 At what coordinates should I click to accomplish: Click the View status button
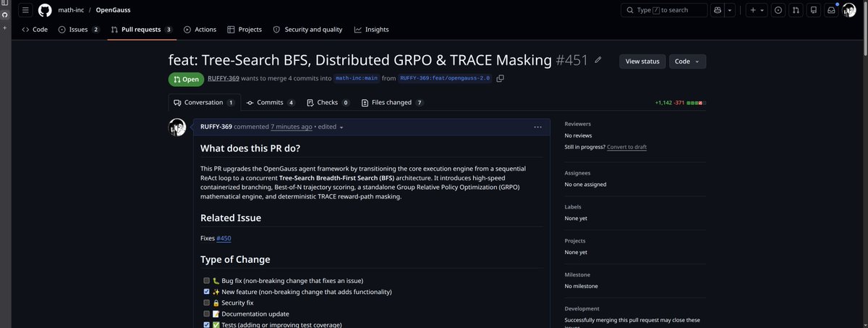point(642,62)
